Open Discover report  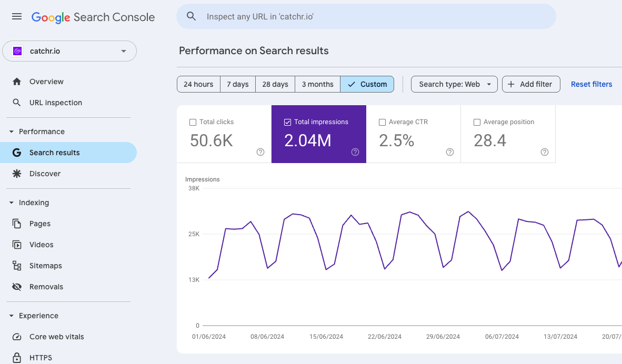(x=68, y=174)
